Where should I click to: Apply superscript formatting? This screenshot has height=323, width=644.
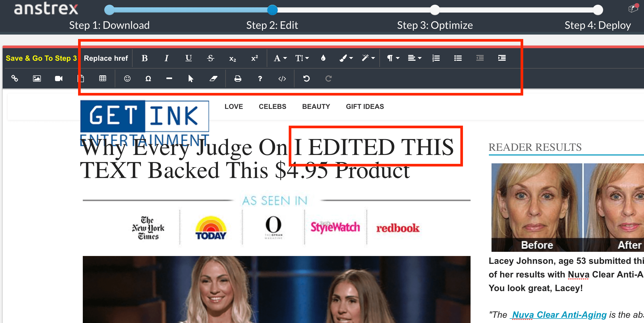tap(255, 58)
